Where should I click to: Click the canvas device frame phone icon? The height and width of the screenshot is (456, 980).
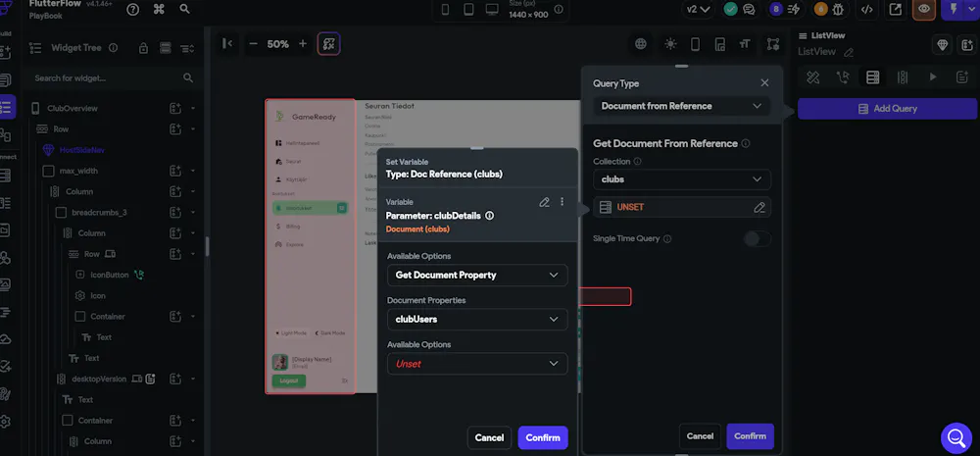(695, 44)
